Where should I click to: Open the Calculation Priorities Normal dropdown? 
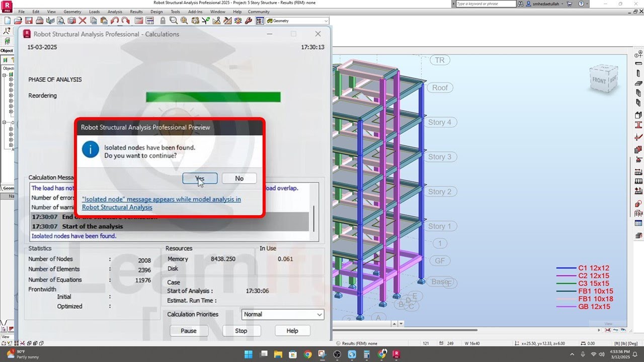click(283, 314)
